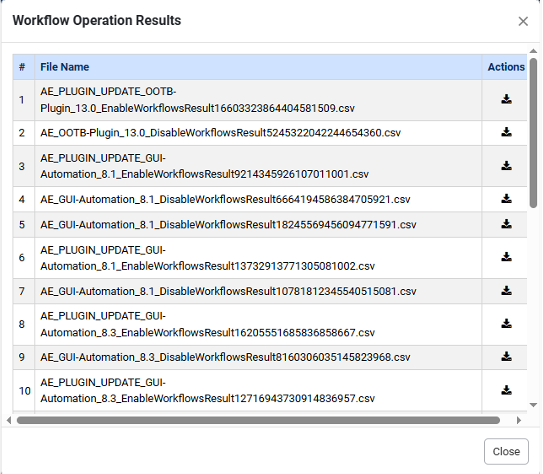Download the row 4 result file
Viewport: 543px width, 474px height.
click(506, 199)
